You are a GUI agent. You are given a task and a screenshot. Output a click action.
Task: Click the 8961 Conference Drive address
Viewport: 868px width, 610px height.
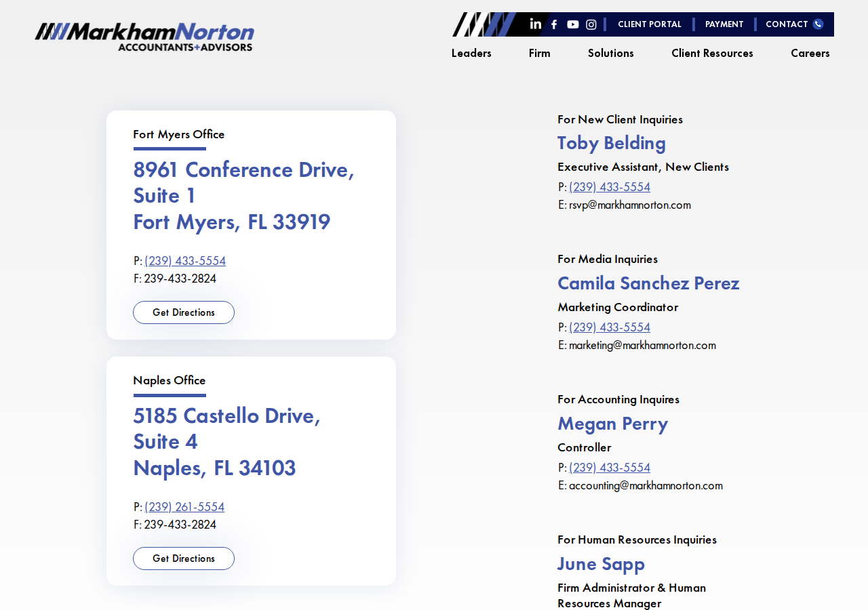coord(244,196)
